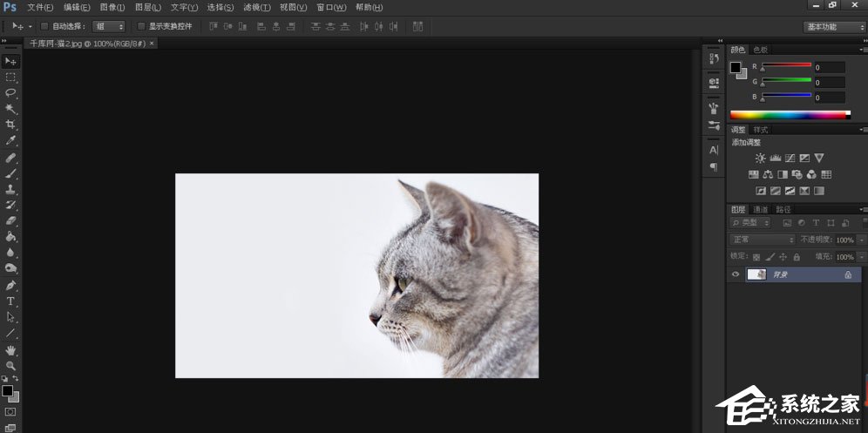Choose the Horizontal Type tool
The width and height of the screenshot is (868, 433).
click(10, 301)
